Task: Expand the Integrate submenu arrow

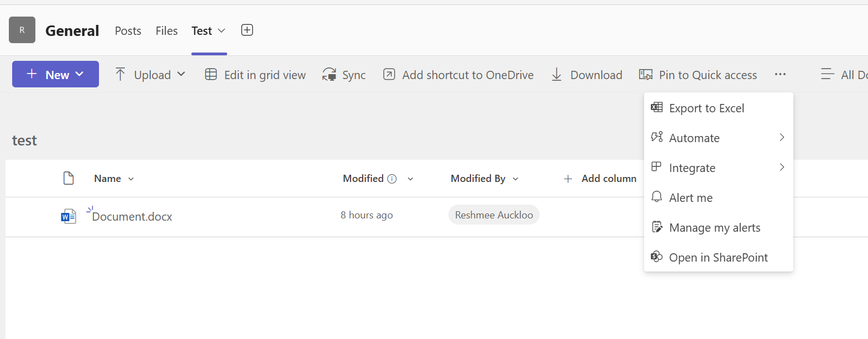Action: tap(782, 167)
